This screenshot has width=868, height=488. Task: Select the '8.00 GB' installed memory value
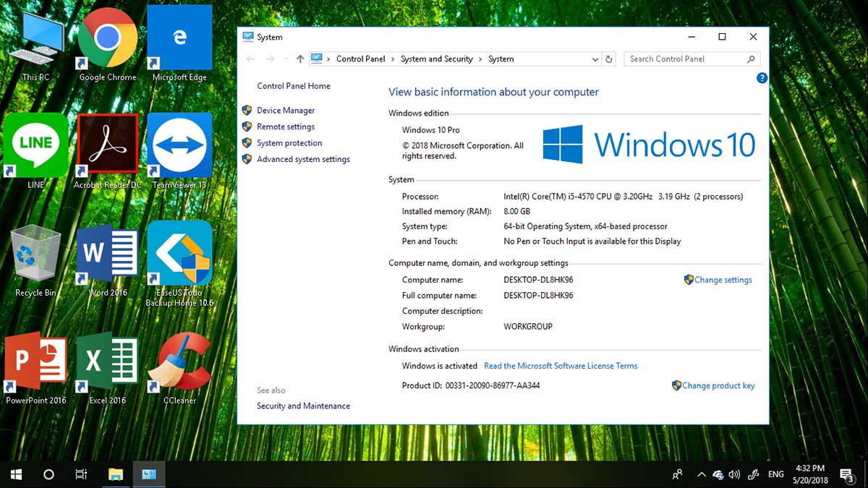pos(517,212)
